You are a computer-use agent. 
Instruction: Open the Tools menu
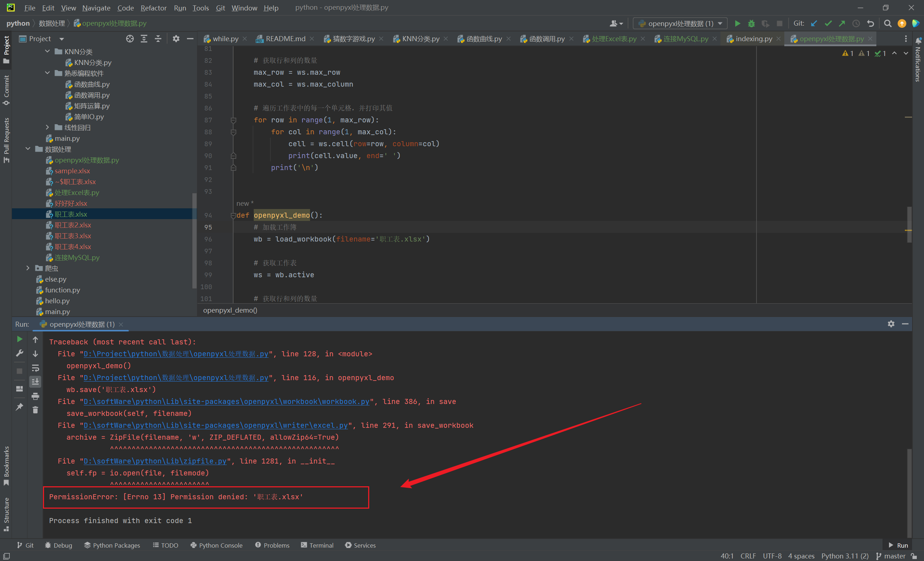(x=201, y=8)
